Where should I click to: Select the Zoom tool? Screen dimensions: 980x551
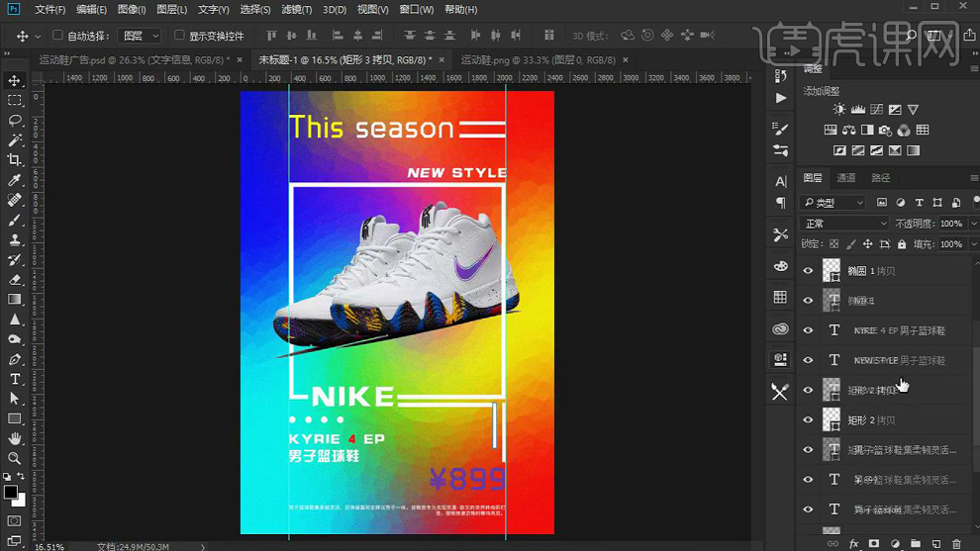click(x=15, y=459)
